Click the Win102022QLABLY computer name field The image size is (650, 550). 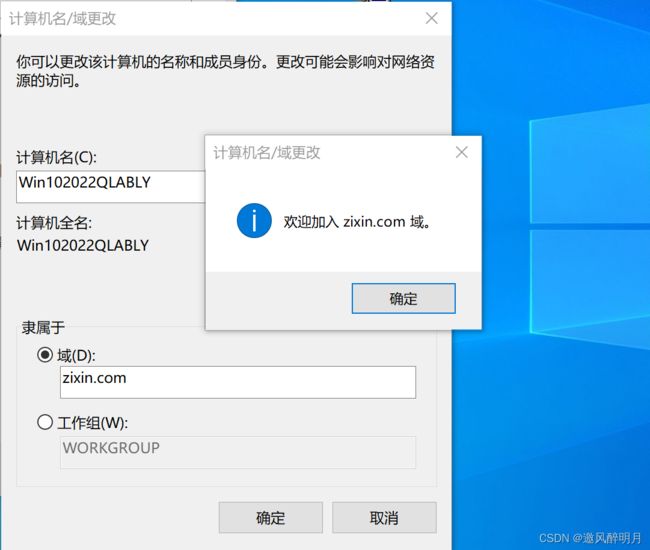111,187
